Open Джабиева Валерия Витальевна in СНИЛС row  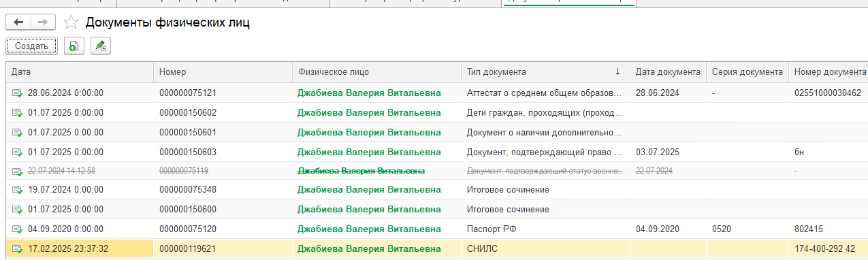tap(369, 249)
